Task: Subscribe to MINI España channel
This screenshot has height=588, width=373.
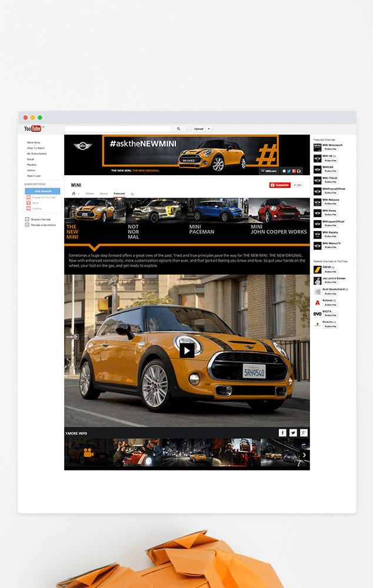Action: (x=330, y=236)
